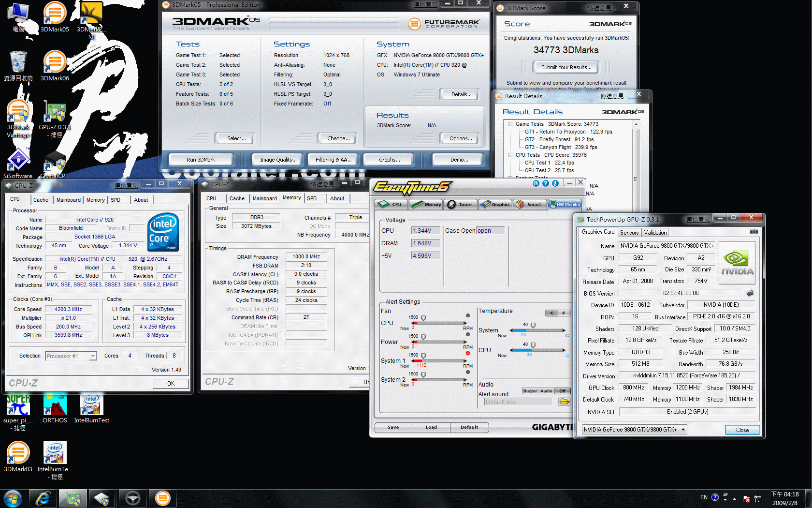Click orange 3DMark taskbar icon

(163, 498)
